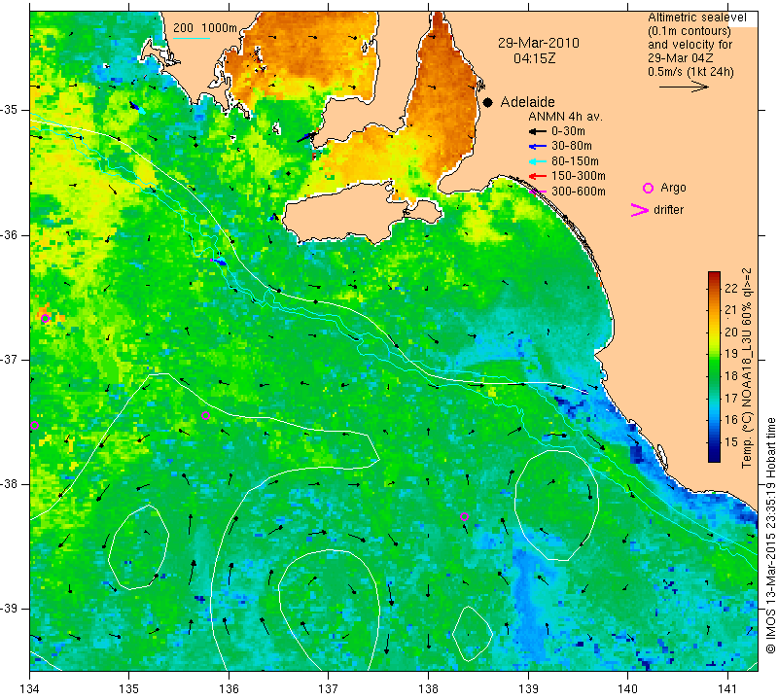Click the dark blue bottom of temperature colorbar
Viewport: 778px width, 700px height.
pyautogui.click(x=714, y=457)
